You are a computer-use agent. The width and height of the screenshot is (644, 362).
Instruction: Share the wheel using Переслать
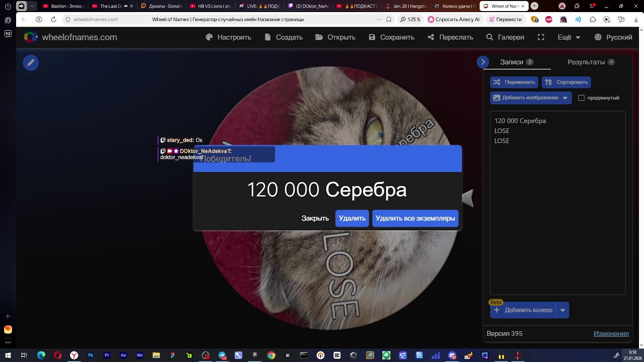coord(450,37)
